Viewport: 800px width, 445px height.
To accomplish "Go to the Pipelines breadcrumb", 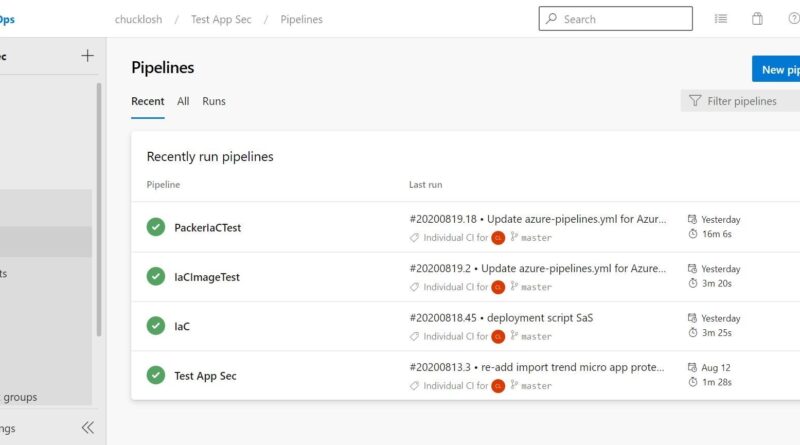I will pyautogui.click(x=302, y=19).
